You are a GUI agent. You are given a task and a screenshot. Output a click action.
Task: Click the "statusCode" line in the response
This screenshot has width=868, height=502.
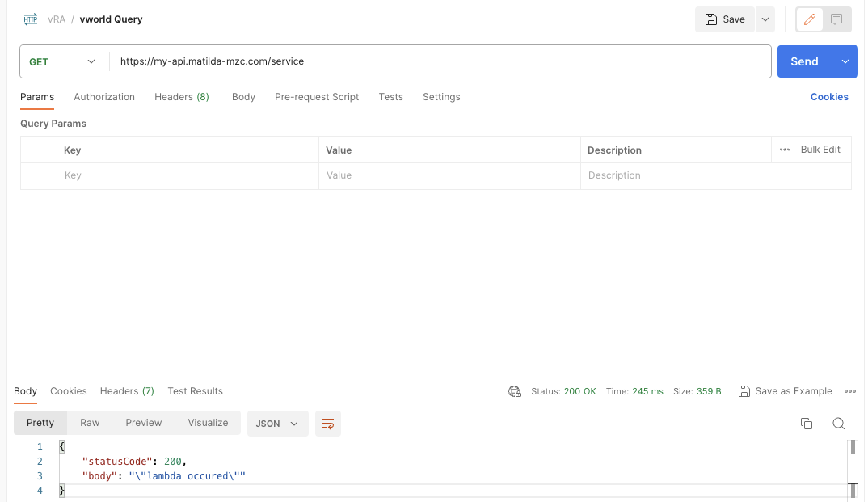click(x=134, y=462)
